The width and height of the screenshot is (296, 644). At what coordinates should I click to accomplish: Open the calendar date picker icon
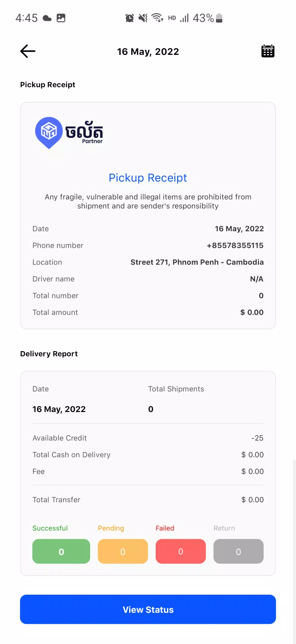(268, 51)
